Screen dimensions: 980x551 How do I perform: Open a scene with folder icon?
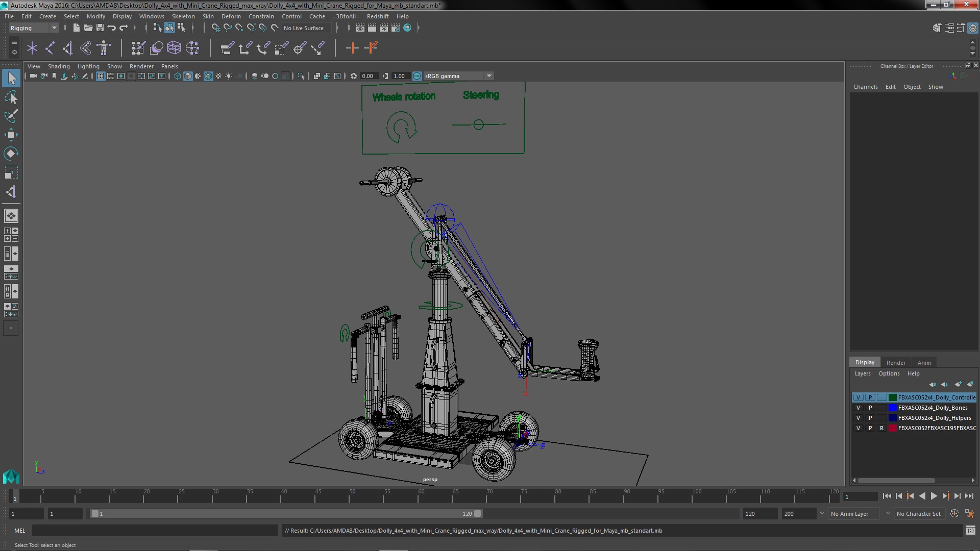(88, 28)
